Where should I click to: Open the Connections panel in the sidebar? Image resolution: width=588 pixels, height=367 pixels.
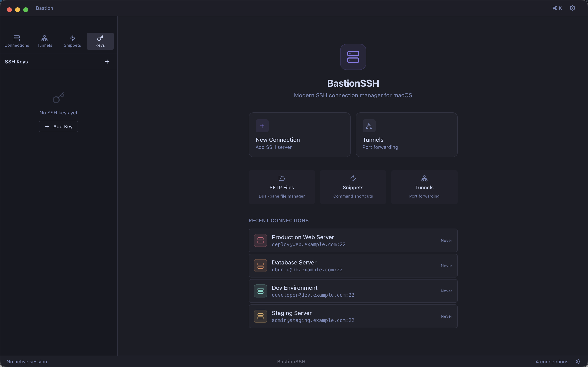(x=17, y=41)
